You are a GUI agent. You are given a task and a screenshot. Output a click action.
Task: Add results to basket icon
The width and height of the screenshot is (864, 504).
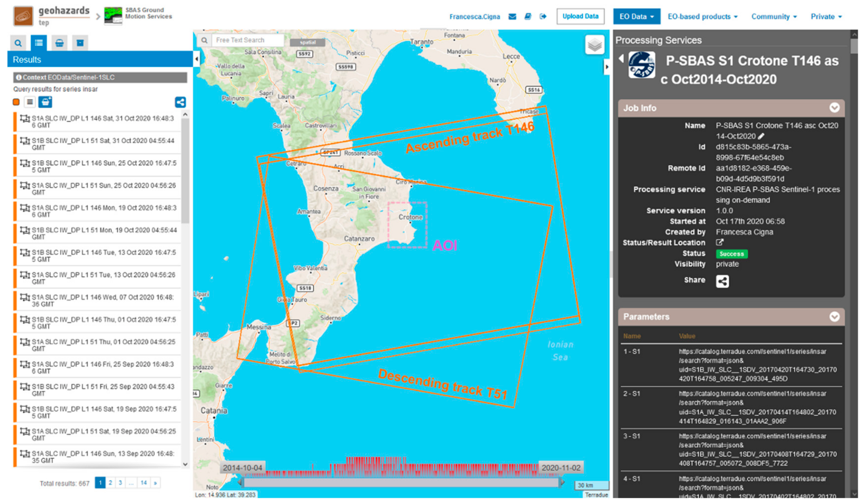pos(45,102)
